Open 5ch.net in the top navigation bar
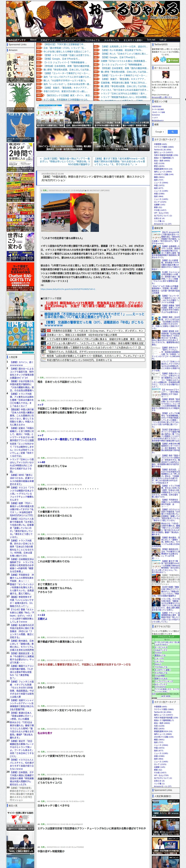The height and width of the screenshot is (868, 186). [151, 40]
